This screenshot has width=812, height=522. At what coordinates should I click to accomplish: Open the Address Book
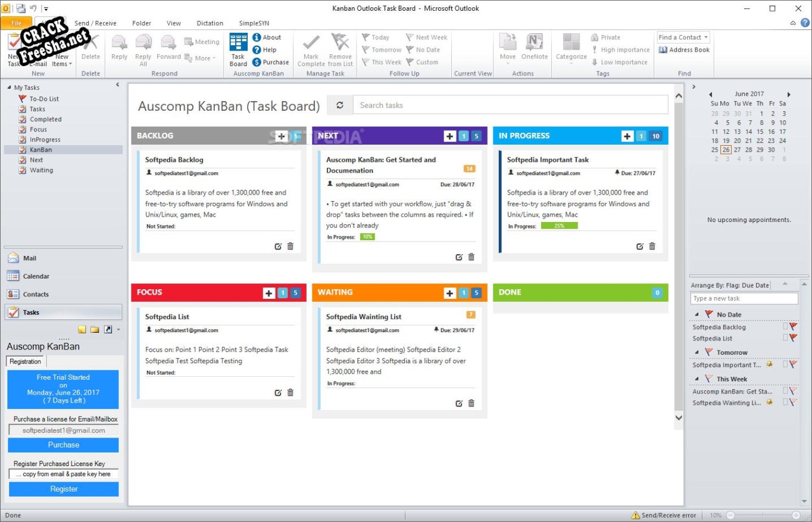click(x=684, y=50)
